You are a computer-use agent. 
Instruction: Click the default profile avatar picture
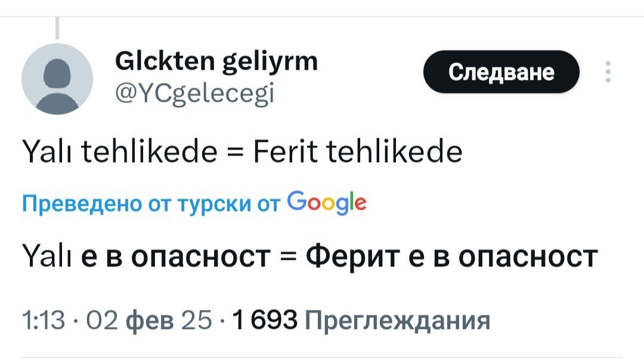click(x=57, y=78)
